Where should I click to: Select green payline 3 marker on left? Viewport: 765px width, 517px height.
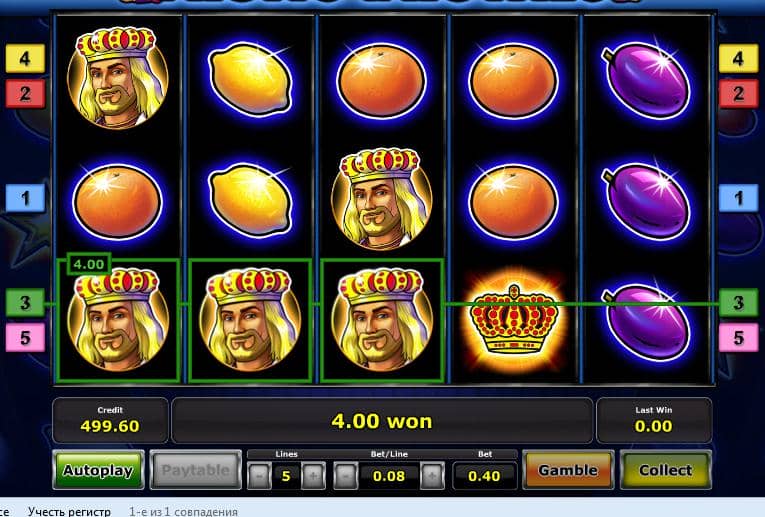pyautogui.click(x=25, y=302)
